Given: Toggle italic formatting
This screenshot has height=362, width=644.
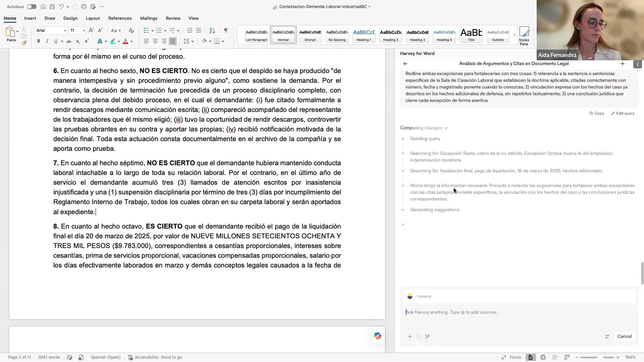Looking at the screenshot, I should (47, 41).
